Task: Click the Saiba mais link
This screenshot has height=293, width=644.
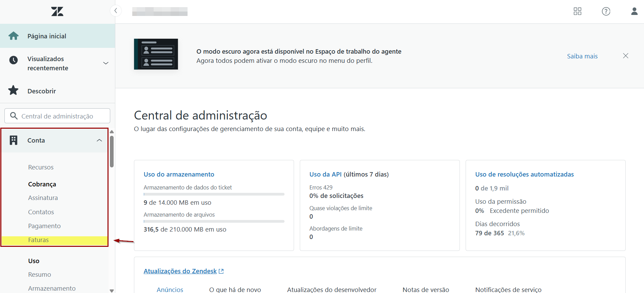Action: click(582, 56)
